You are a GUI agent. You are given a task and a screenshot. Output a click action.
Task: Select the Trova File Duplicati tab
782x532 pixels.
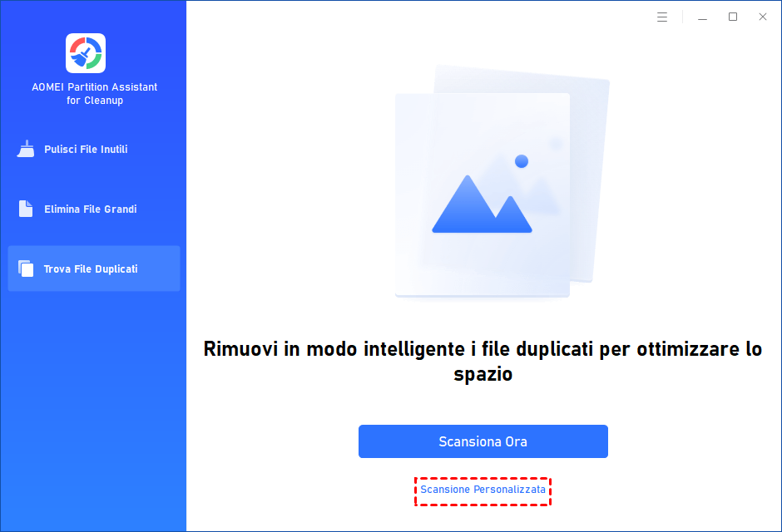pos(94,268)
